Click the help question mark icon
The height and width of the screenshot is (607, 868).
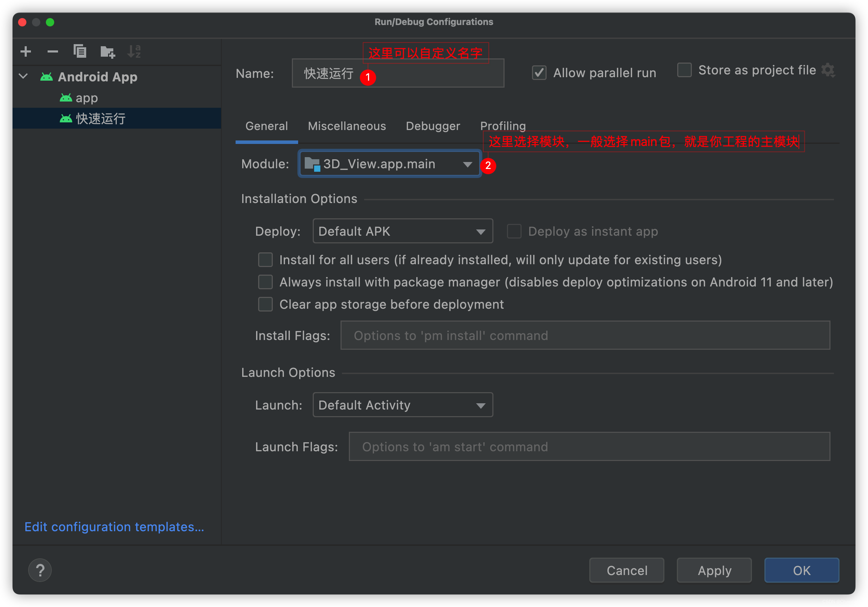(40, 570)
